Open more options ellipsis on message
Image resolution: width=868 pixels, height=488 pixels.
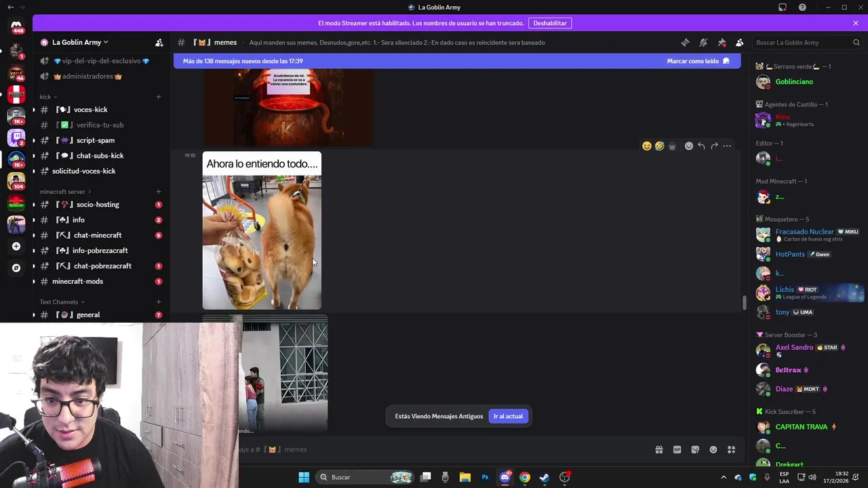[x=727, y=146]
